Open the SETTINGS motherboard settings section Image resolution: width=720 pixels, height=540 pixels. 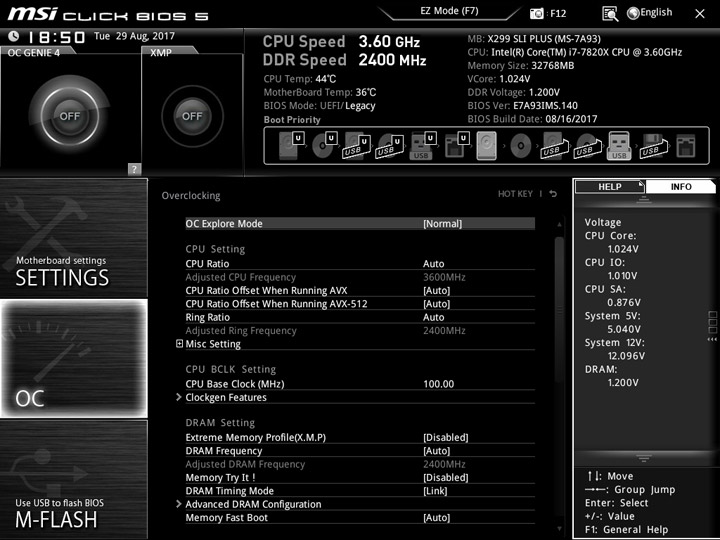[x=74, y=238]
